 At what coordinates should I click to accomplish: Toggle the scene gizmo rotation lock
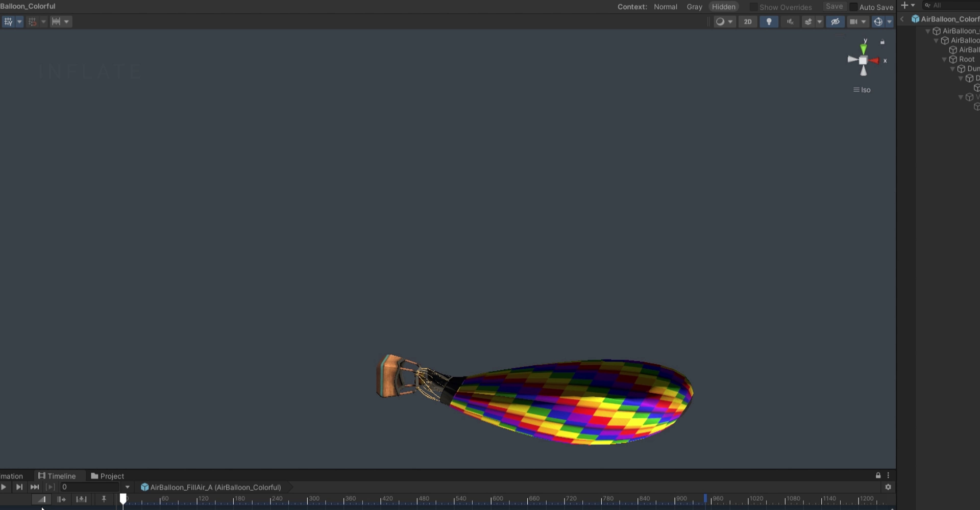[883, 42]
